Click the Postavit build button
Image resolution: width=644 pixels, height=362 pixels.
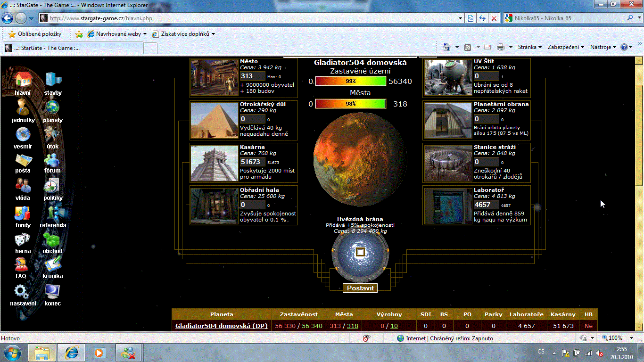pyautogui.click(x=360, y=288)
